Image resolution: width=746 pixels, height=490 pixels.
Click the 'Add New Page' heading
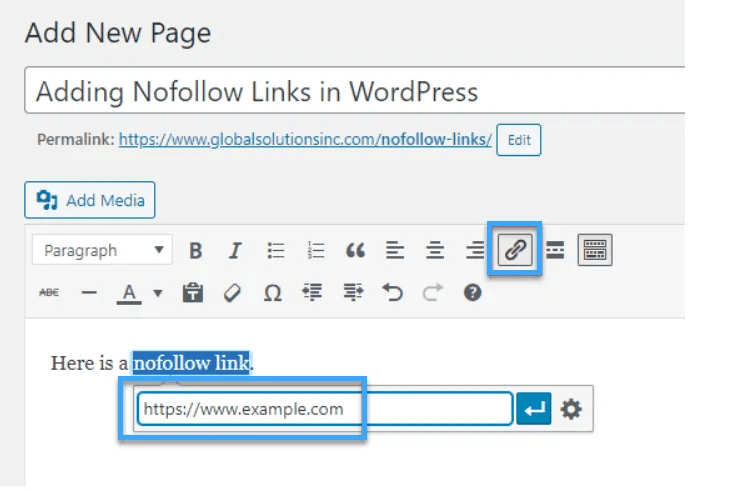[x=118, y=33]
